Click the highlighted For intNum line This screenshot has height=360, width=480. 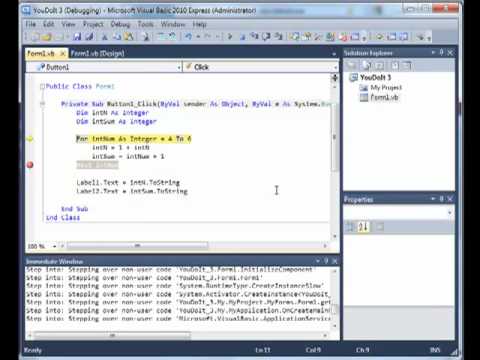[133, 139]
